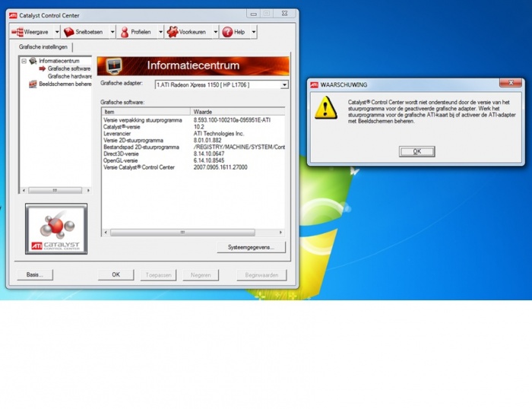Select the 'Versie 2D-stuurprogramma' row
This screenshot has width=532, height=409.
[193, 140]
